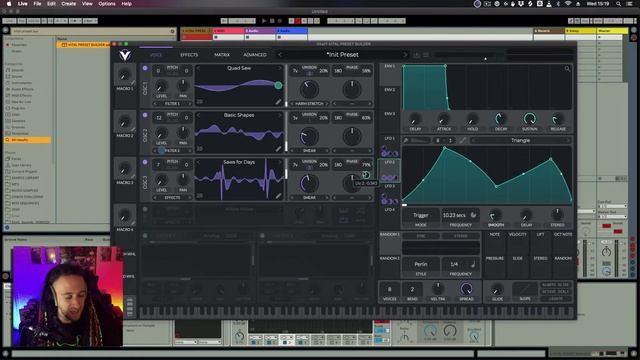Open the Create menu

click(x=69, y=4)
